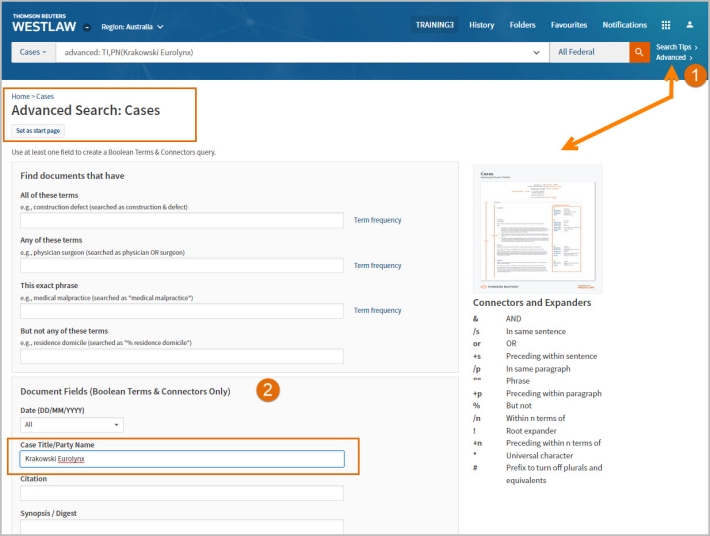Click the All of these terms field

(182, 220)
